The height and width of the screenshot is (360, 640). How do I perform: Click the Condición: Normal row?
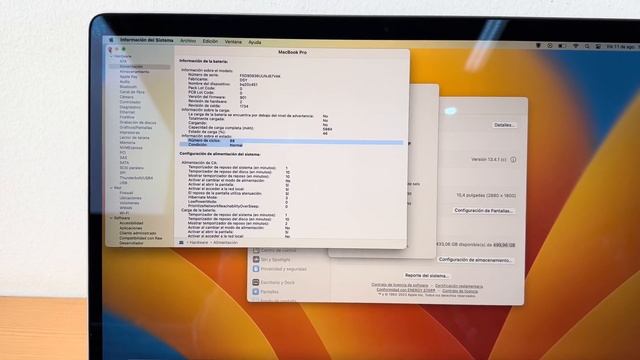click(x=291, y=145)
